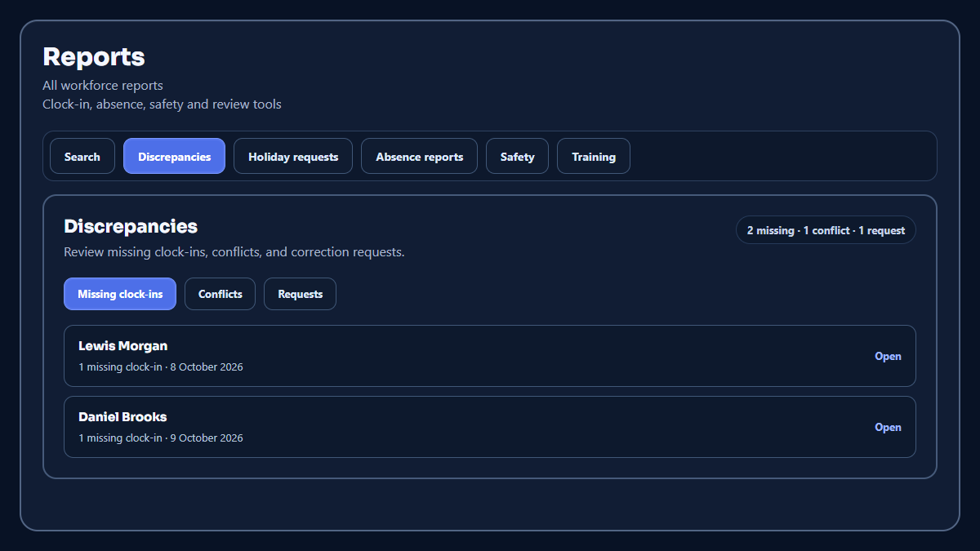This screenshot has height=551, width=980.
Task: Open the Safety tab
Action: [517, 156]
